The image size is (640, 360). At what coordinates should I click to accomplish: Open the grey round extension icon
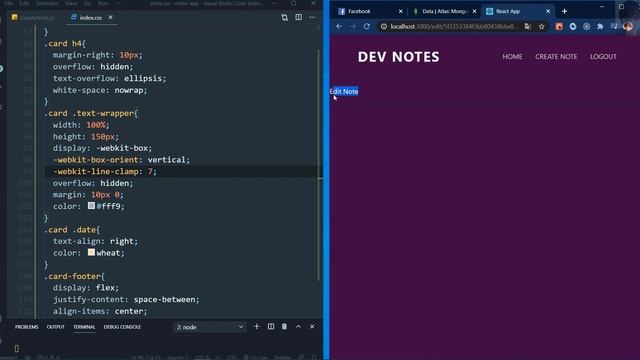587,27
